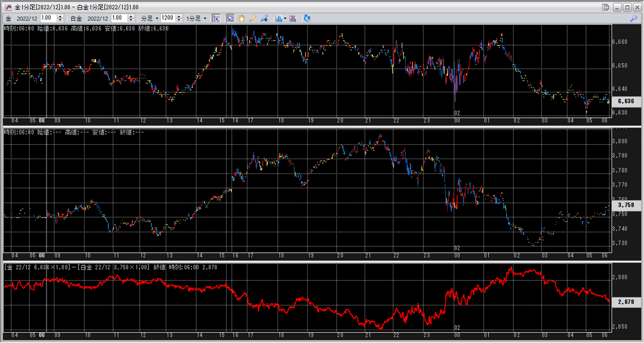Expand the 分足 chart type dropdown

point(157,18)
